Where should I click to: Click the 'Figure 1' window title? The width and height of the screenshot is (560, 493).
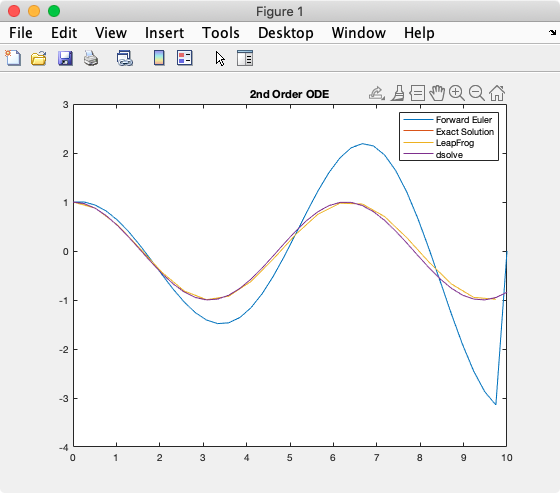280,11
